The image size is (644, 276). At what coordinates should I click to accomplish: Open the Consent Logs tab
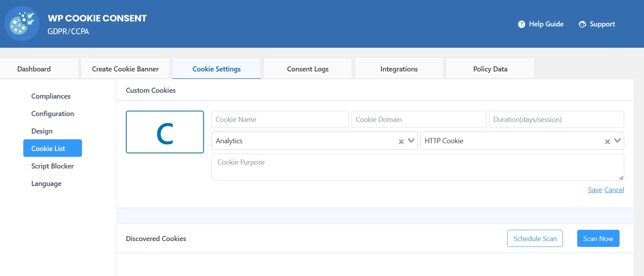coord(308,68)
